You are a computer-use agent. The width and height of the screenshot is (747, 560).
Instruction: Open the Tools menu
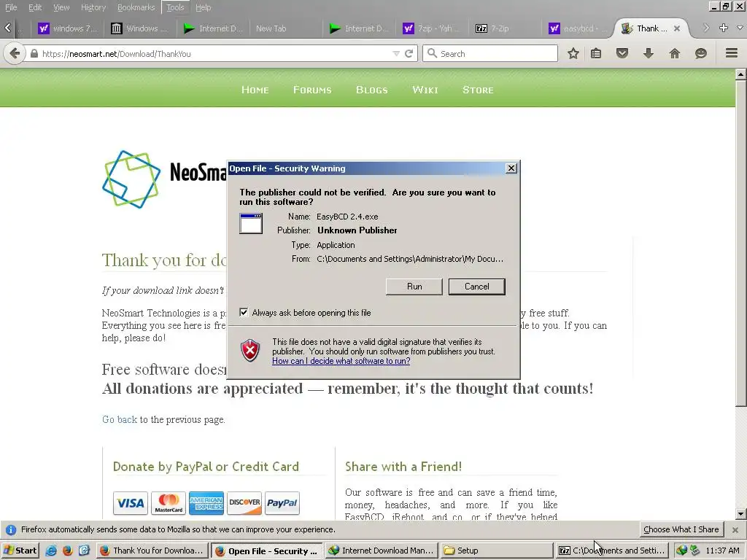(x=175, y=7)
